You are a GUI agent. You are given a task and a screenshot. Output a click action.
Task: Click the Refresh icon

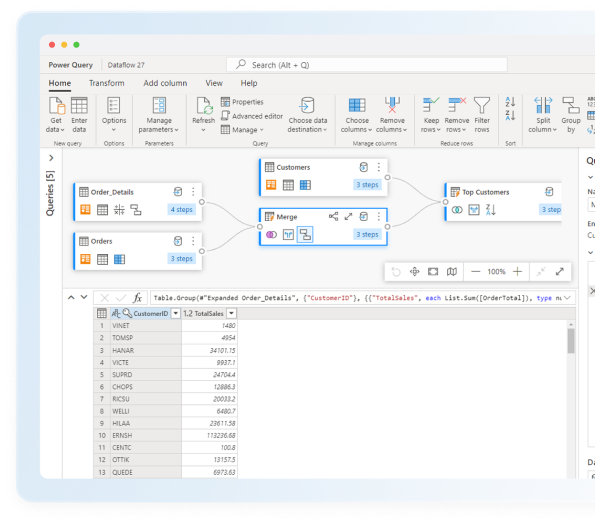coord(204,106)
